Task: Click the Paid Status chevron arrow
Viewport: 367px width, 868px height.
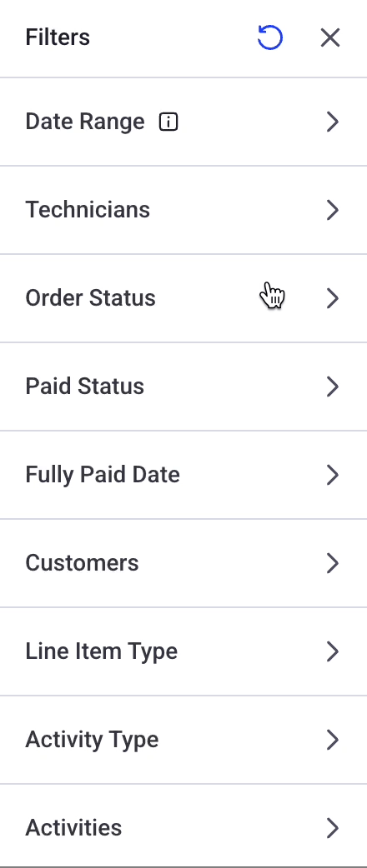Action: 332,387
